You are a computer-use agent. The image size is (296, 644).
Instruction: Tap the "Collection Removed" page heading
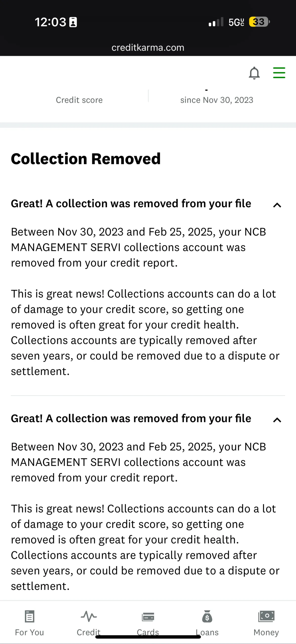86,159
